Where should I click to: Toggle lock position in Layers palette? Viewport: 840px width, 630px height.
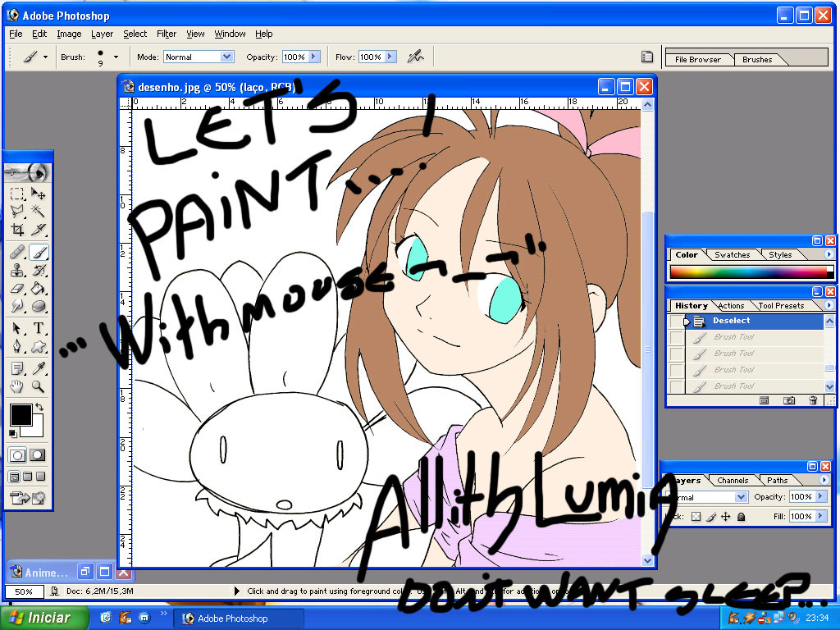726,517
